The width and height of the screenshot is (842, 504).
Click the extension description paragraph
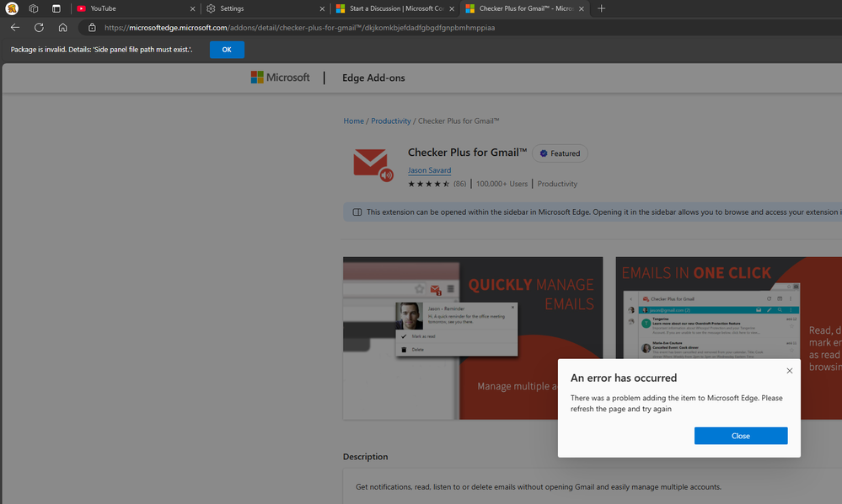coord(538,487)
